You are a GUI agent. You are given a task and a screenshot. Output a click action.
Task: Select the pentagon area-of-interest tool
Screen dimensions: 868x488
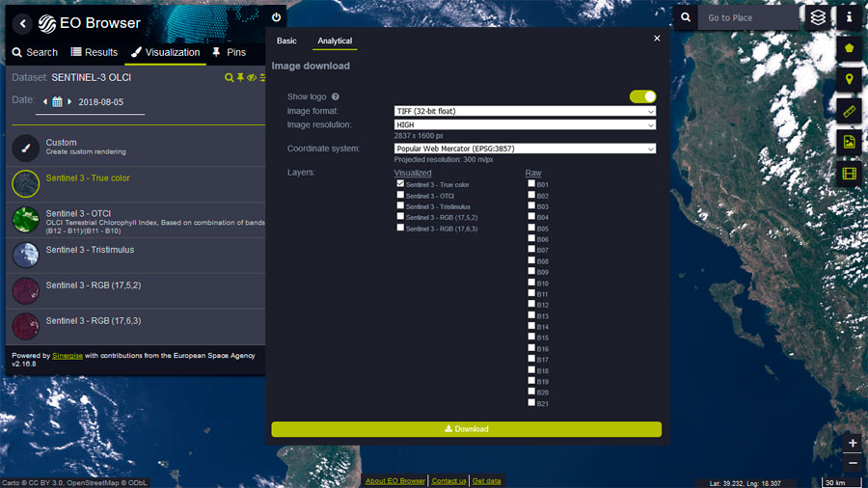(849, 48)
